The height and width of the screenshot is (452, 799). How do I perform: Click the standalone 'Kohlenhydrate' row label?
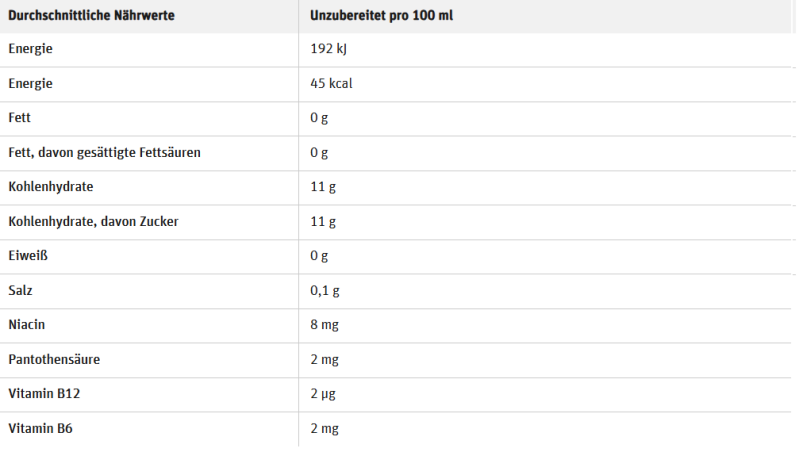(x=51, y=186)
